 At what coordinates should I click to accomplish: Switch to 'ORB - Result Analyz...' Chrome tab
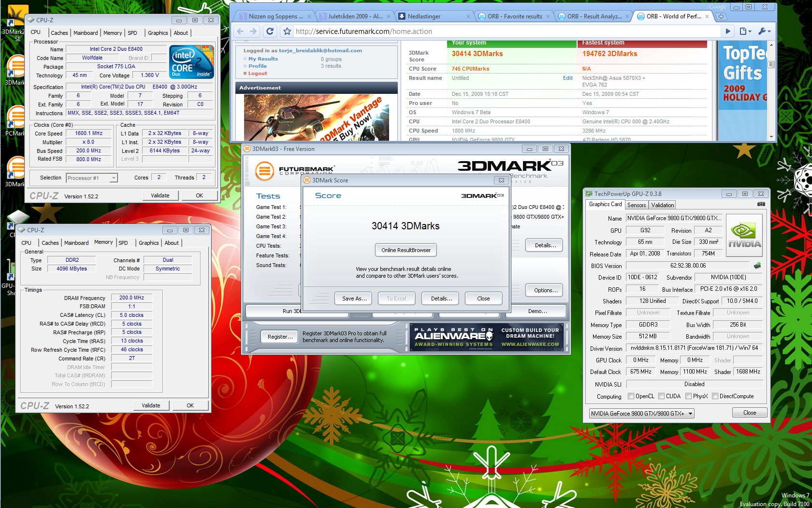pos(594,16)
